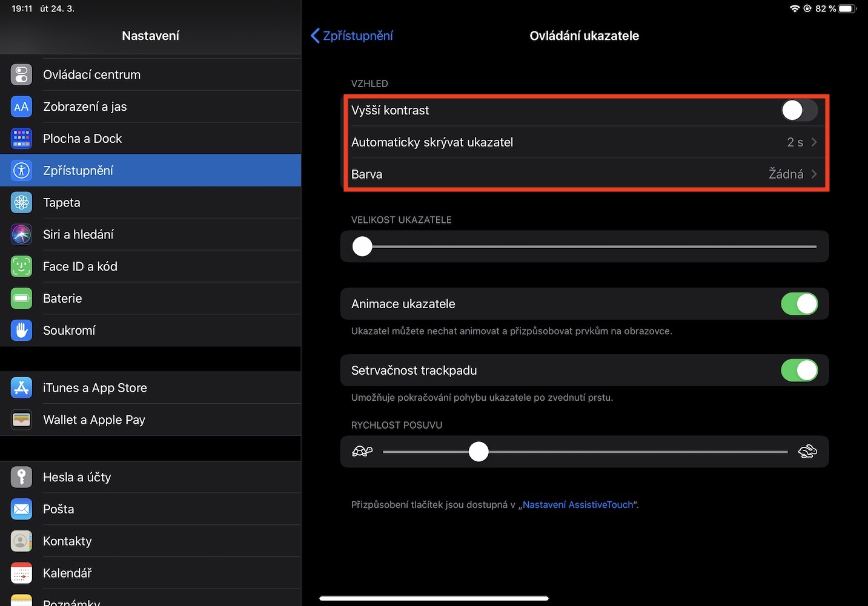This screenshot has width=868, height=606.
Task: Go back to Zpřístupnění
Action: (352, 36)
